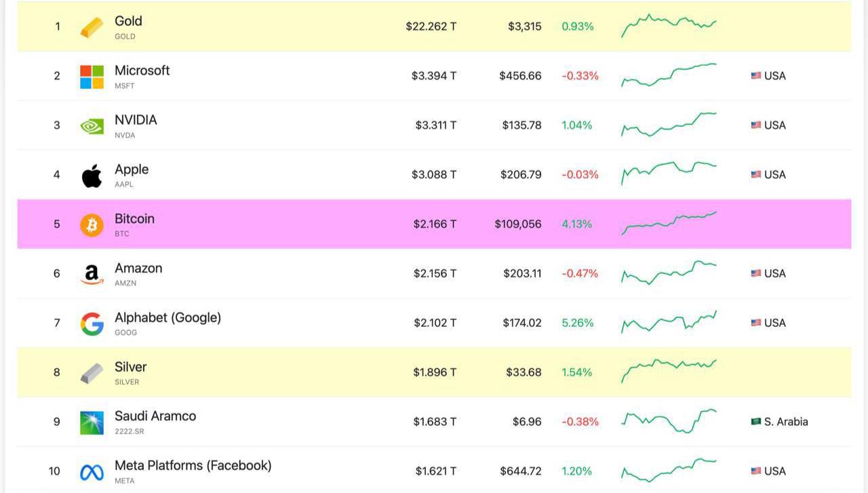Click the NVIDIA logo icon
The image size is (868, 493).
[92, 126]
